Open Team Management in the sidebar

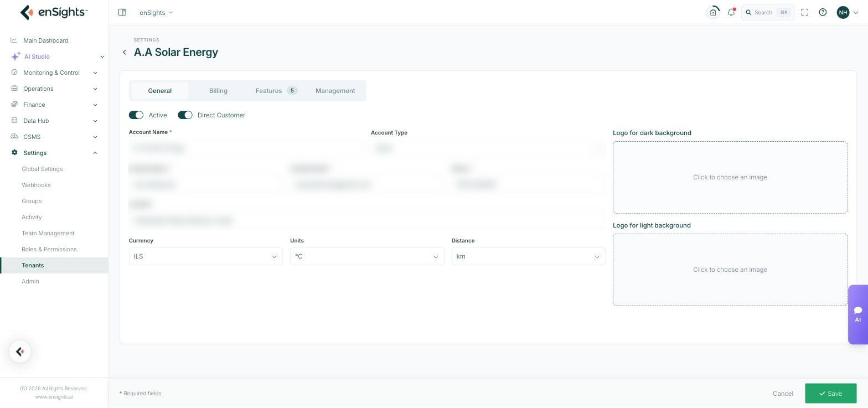pos(48,233)
